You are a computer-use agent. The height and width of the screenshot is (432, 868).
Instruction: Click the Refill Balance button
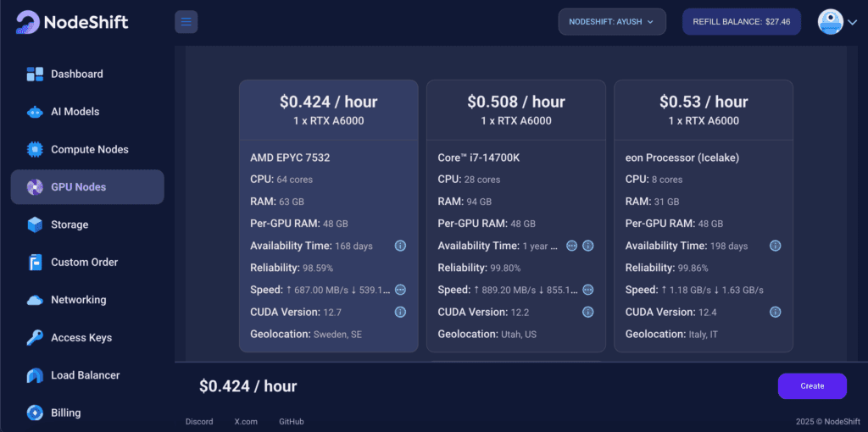pyautogui.click(x=741, y=22)
